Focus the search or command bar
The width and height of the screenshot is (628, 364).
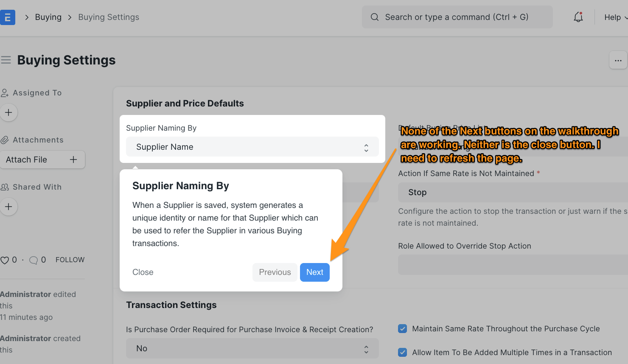point(457,17)
